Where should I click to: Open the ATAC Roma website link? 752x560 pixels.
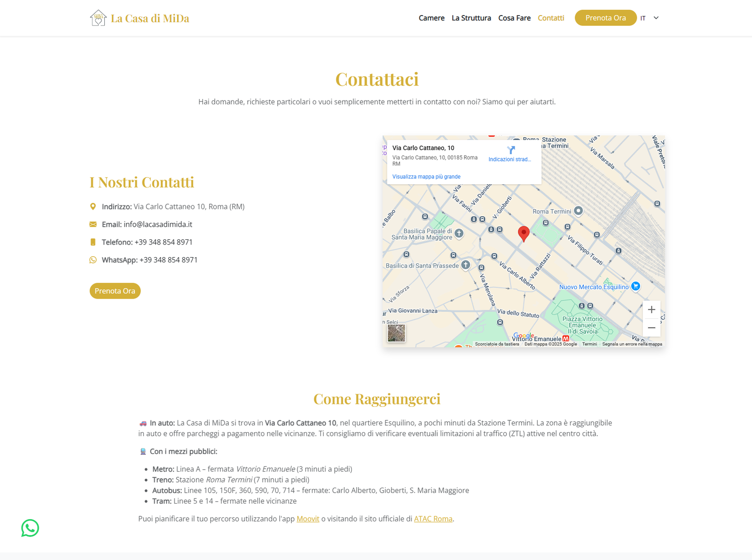coord(432,519)
